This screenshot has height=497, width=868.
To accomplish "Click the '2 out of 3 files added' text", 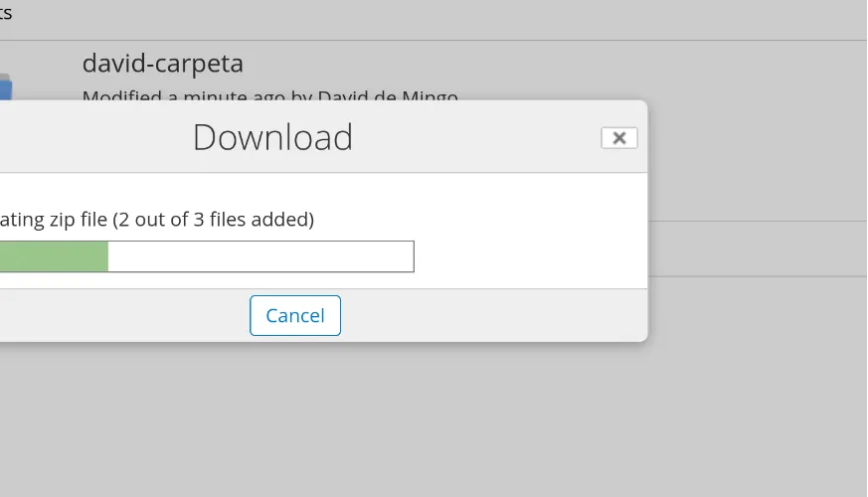I will coord(213,219).
